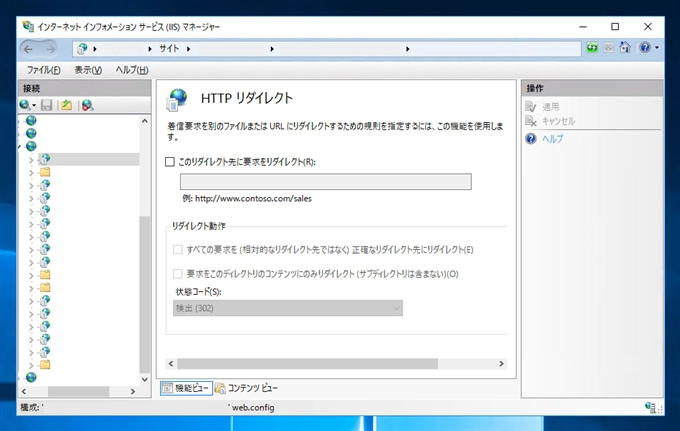Open help with the top-right question mark icon
680x431 pixels.
click(x=645, y=47)
